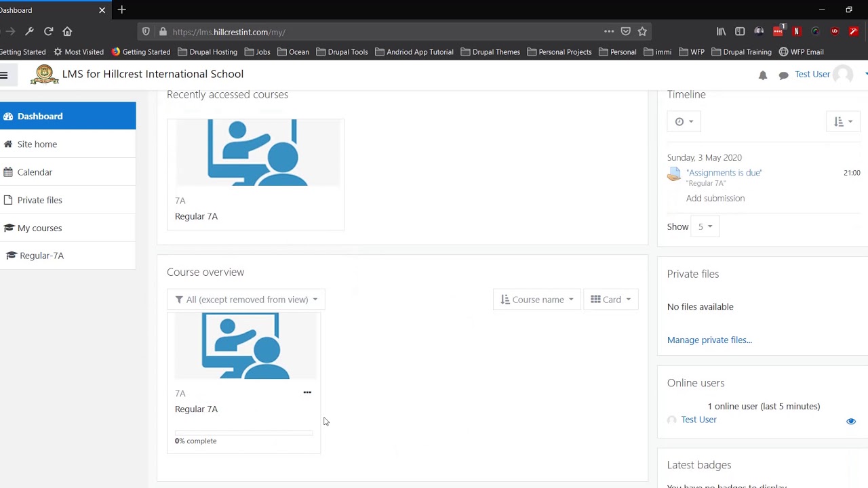Click the 0% complete progress bar
868x488 pixels.
click(x=244, y=432)
